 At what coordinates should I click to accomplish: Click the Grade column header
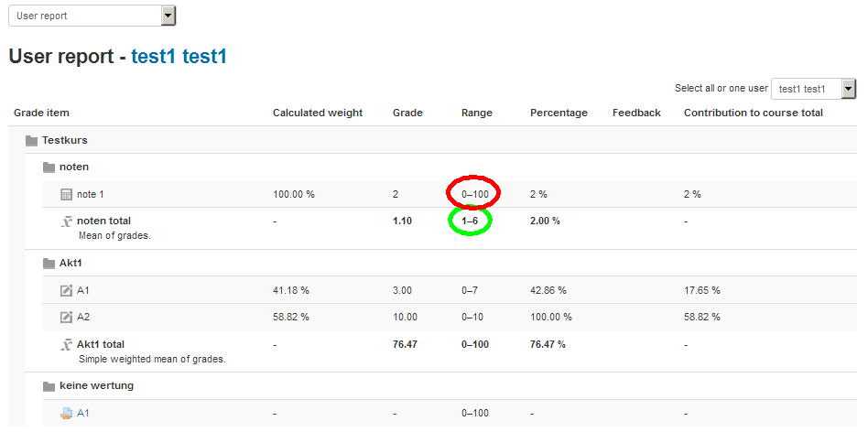click(408, 113)
